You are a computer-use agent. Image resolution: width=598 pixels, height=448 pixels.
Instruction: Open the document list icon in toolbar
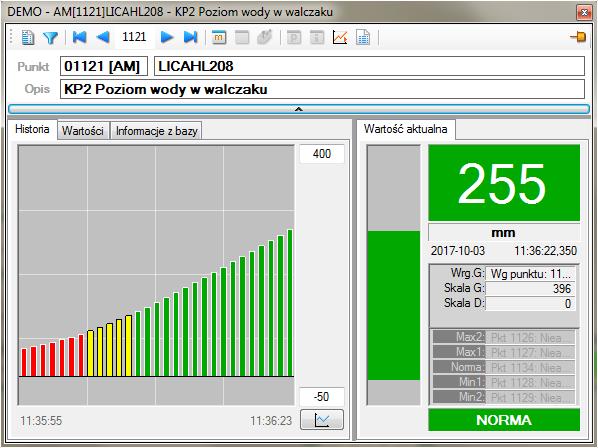(x=28, y=37)
